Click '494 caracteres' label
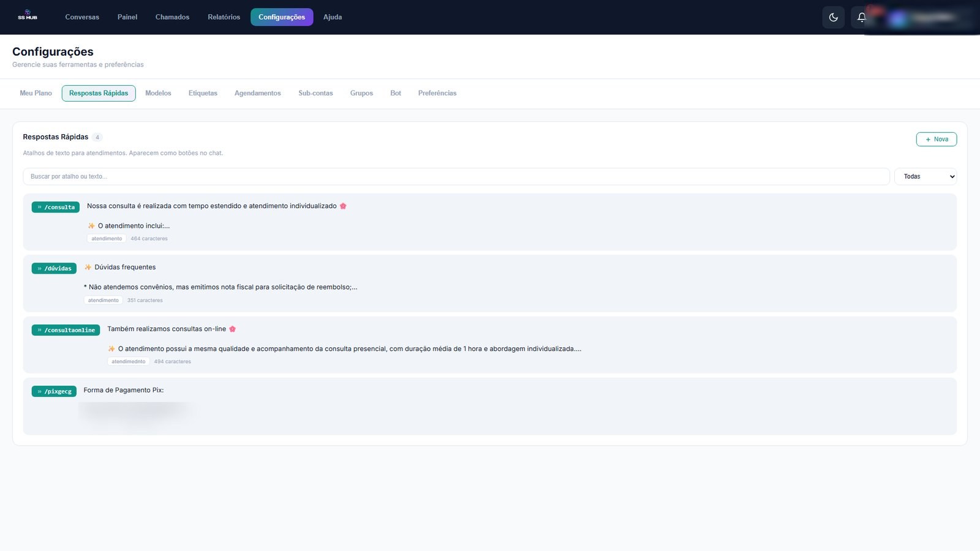The image size is (980, 551). [173, 362]
